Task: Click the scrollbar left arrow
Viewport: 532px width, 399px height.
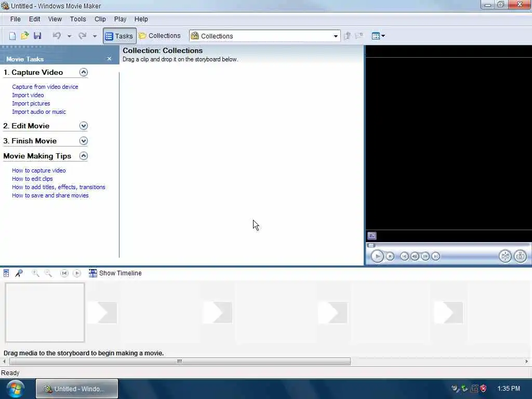Action: click(4, 362)
